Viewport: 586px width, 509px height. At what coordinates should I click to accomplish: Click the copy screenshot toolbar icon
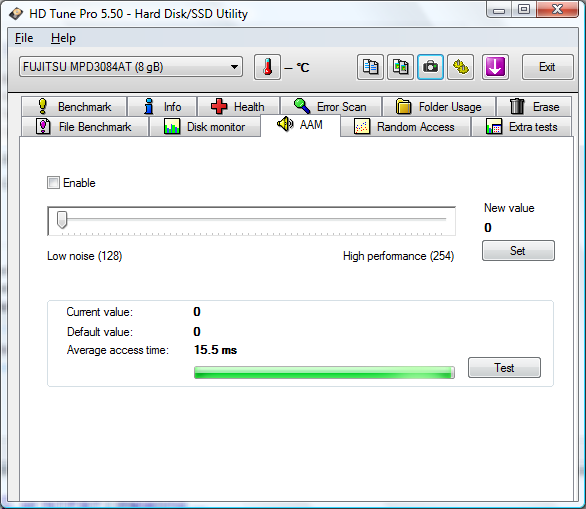pos(400,67)
